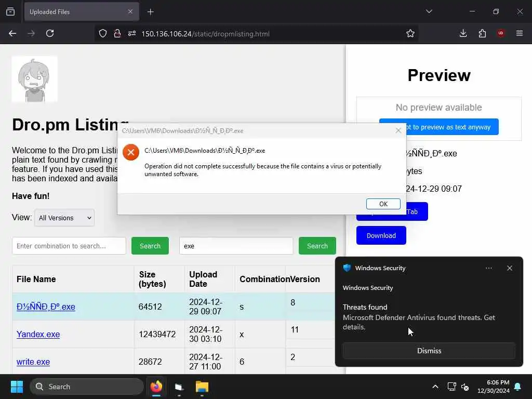Open Windows Security notification options menu

pos(488,268)
